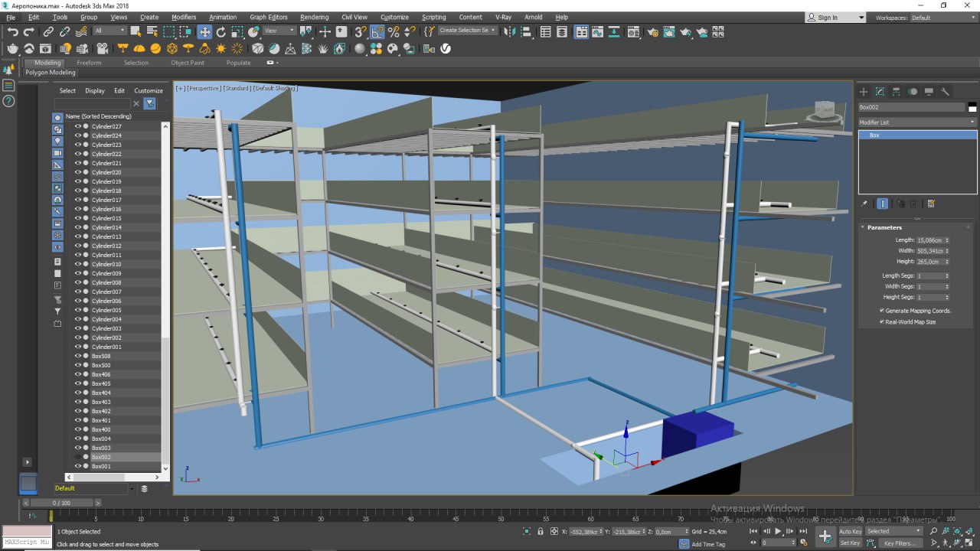Click the time slider 0 / 100 handle
This screenshot has height=551, width=980.
[60, 503]
